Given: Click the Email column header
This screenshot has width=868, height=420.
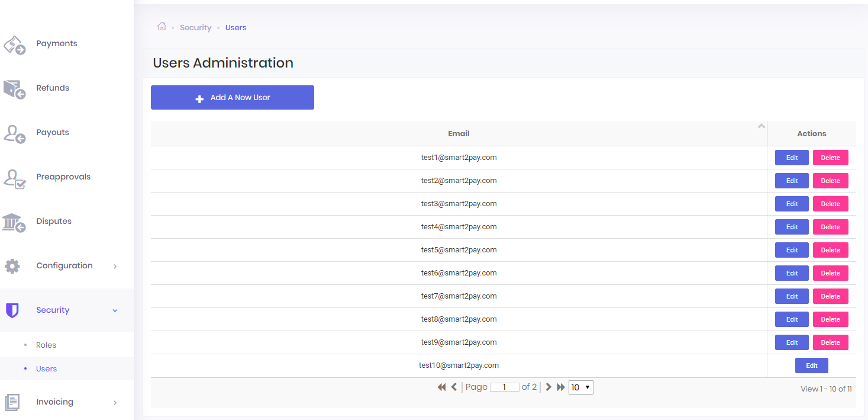Looking at the screenshot, I should [459, 134].
